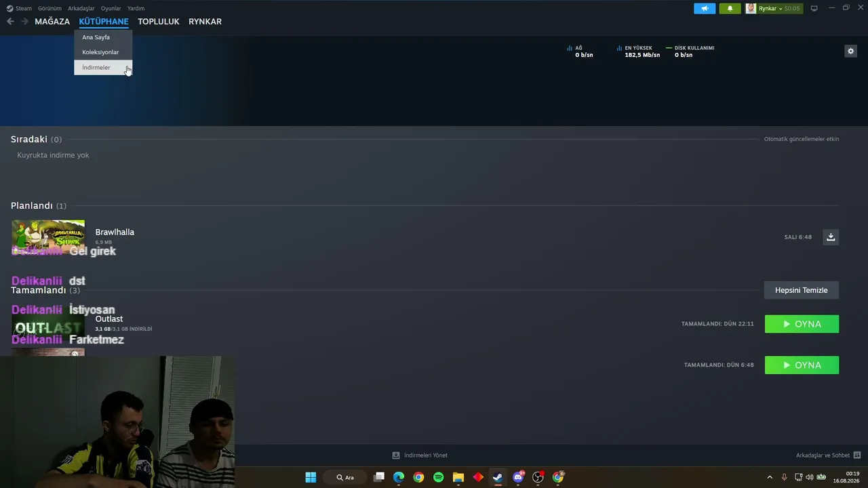Open the Arkadaşlar menu
Viewport: 868px width, 488px height.
coord(81,8)
